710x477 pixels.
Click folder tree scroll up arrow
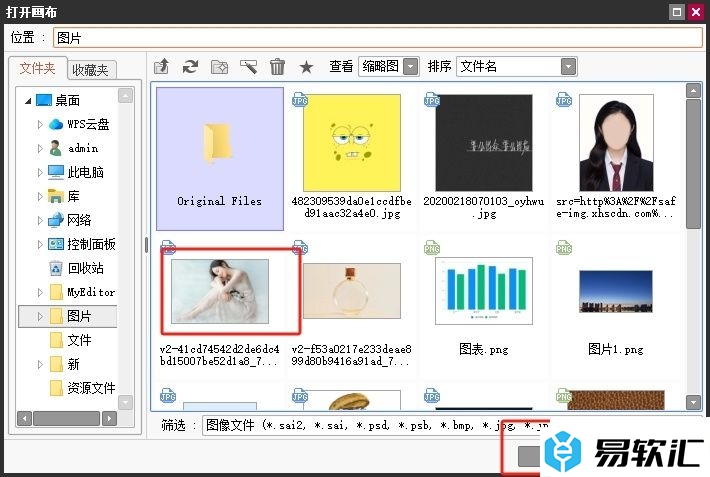coord(125,95)
